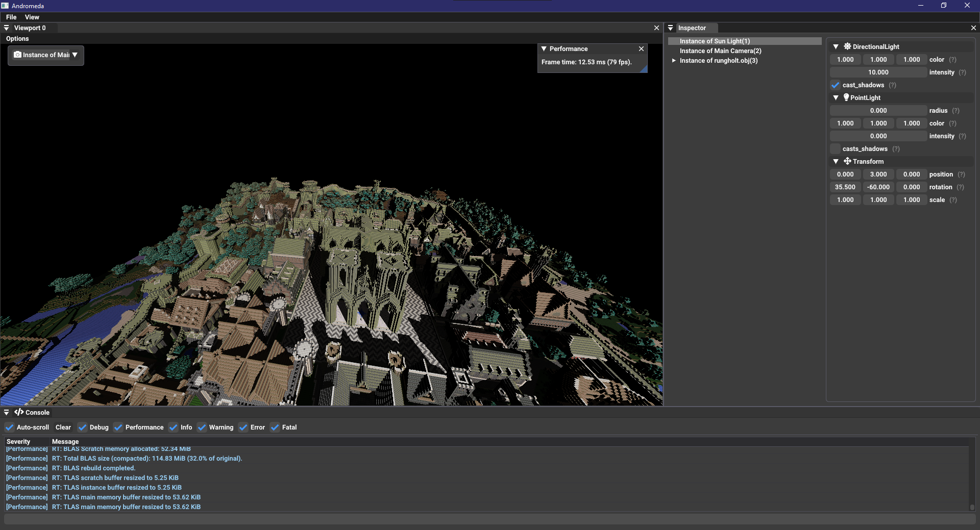Open viewport Options
The height and width of the screenshot is (530, 980).
tap(17, 39)
